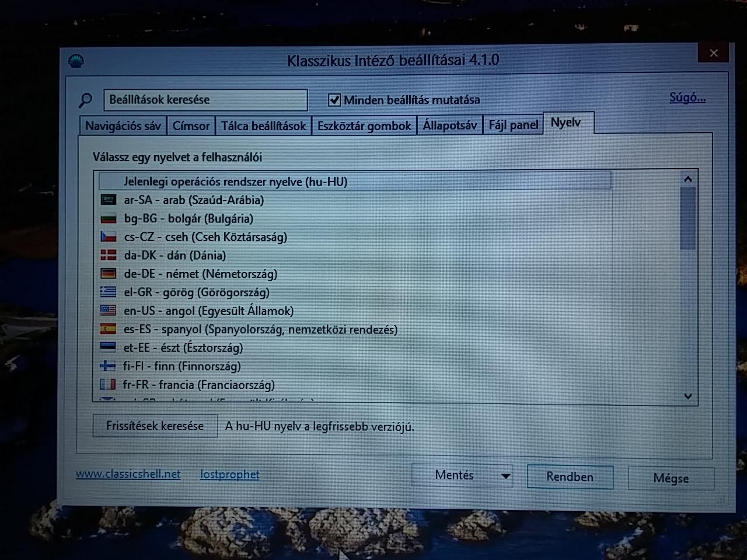Open www.classicshell.net link
Viewport: 747px width, 560px height.
click(x=128, y=474)
